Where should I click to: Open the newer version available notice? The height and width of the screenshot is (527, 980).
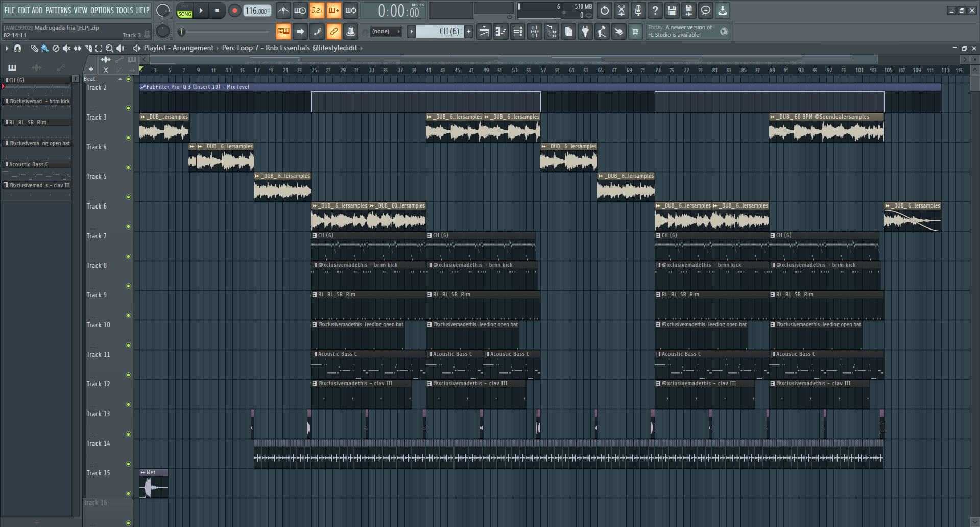click(687, 31)
